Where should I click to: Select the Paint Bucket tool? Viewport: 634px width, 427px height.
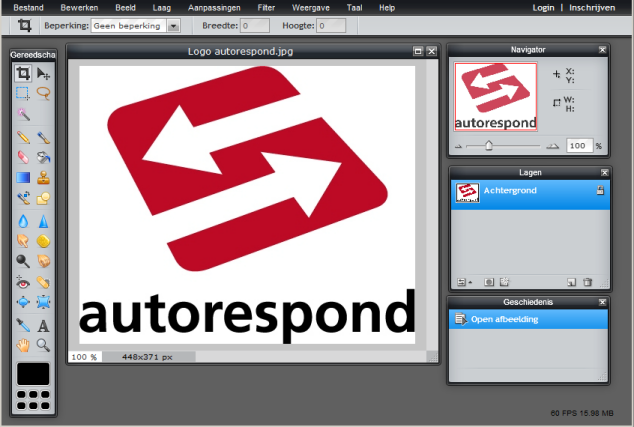point(43,157)
